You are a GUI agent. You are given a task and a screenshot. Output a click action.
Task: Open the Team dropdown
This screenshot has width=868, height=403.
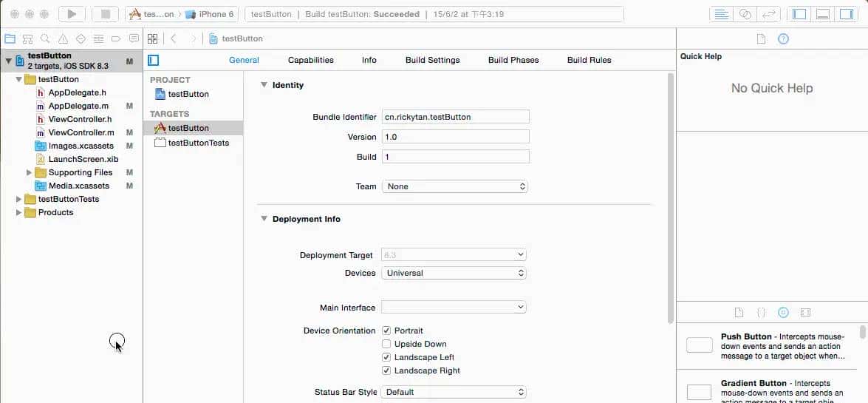(454, 186)
